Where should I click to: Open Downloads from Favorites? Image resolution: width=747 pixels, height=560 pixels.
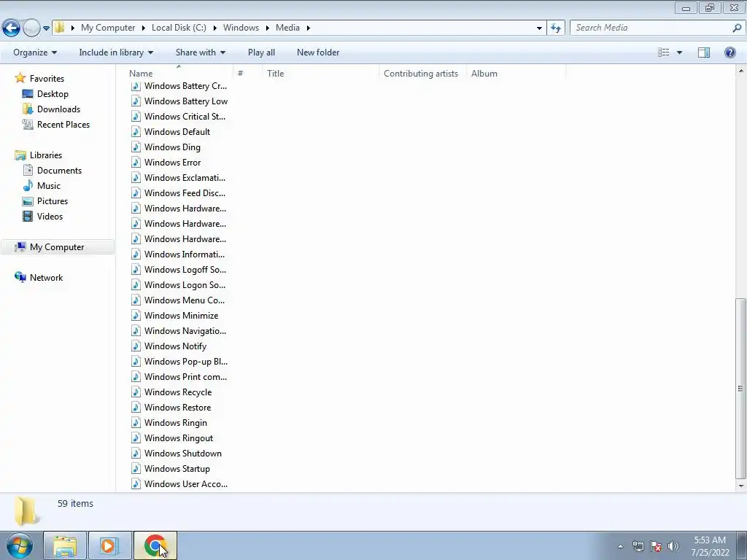pos(58,109)
